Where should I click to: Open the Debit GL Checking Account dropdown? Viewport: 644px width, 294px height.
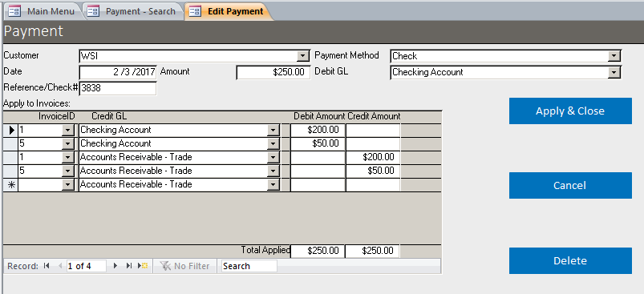pos(614,73)
